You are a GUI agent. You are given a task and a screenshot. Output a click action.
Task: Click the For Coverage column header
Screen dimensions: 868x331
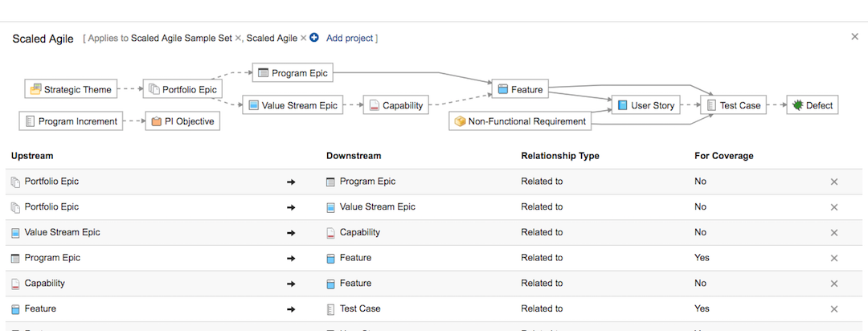point(724,156)
